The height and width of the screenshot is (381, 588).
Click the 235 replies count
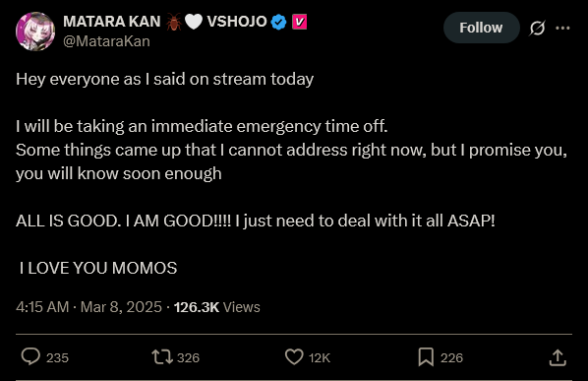pyautogui.click(x=57, y=357)
